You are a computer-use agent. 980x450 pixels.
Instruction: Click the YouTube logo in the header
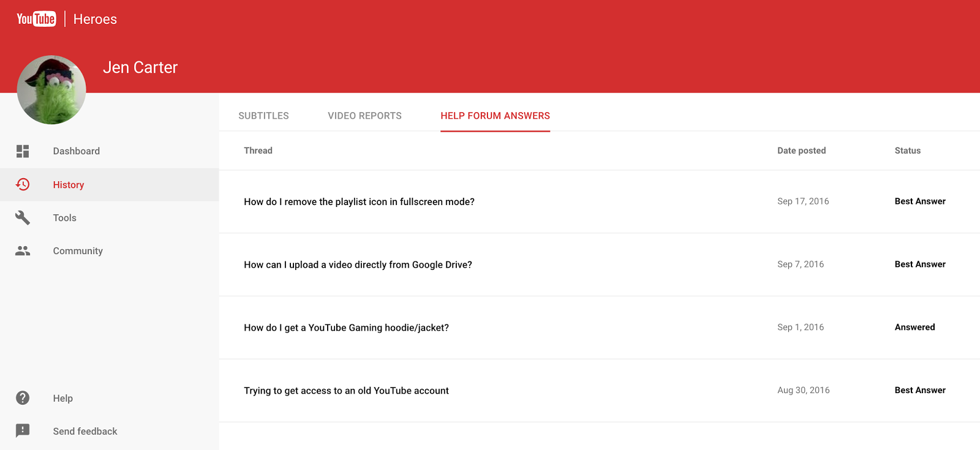(x=36, y=19)
